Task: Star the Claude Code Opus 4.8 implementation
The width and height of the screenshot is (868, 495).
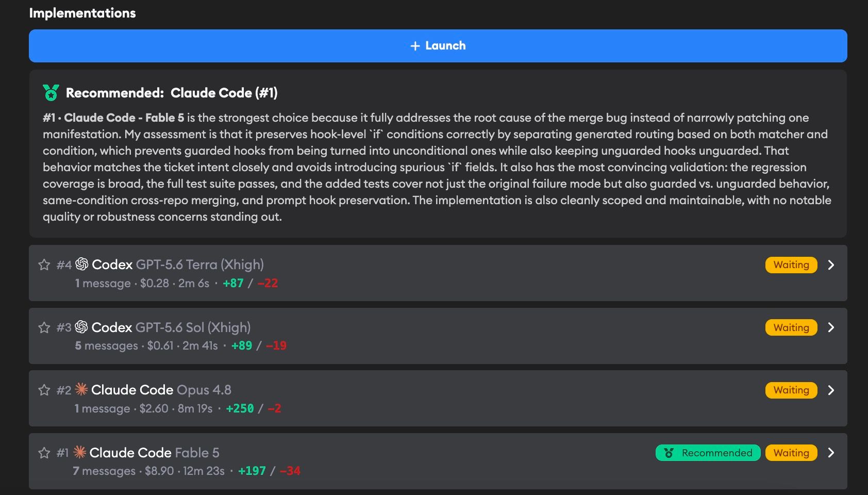Action: pyautogui.click(x=44, y=390)
